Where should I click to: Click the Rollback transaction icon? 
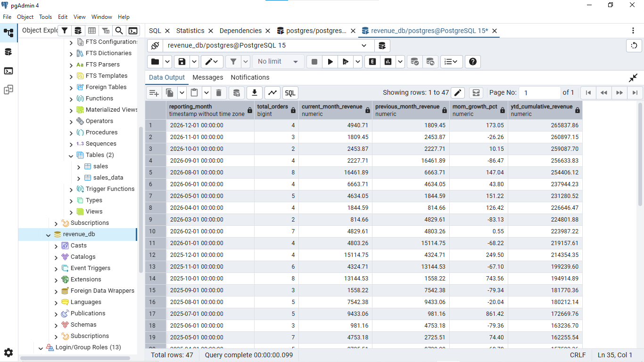pyautogui.click(x=430, y=62)
